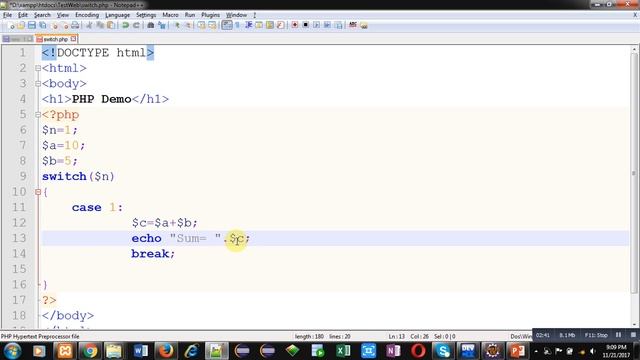Screen dimensions: 640x360
Task: Close the switch.php tab with its X
Action: [73, 39]
